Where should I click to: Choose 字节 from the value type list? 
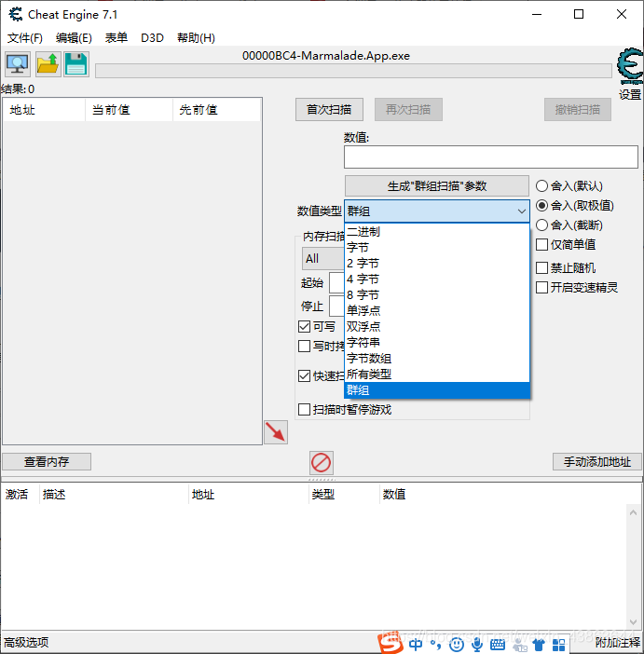click(x=437, y=247)
